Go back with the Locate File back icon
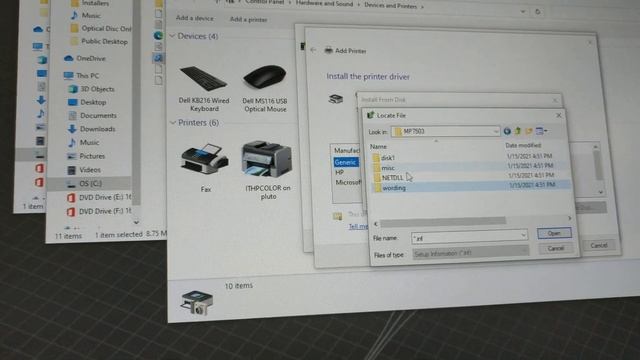This screenshot has height=360, width=640. pos(507,131)
